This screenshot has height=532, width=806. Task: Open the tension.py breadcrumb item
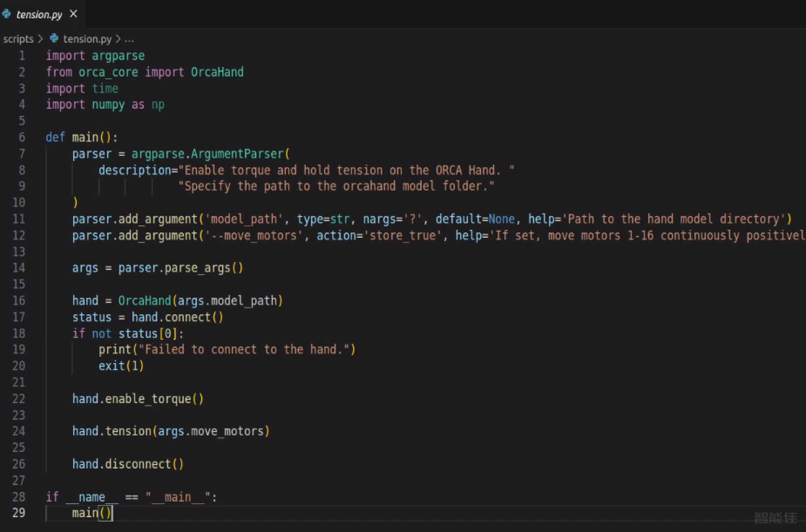click(87, 39)
